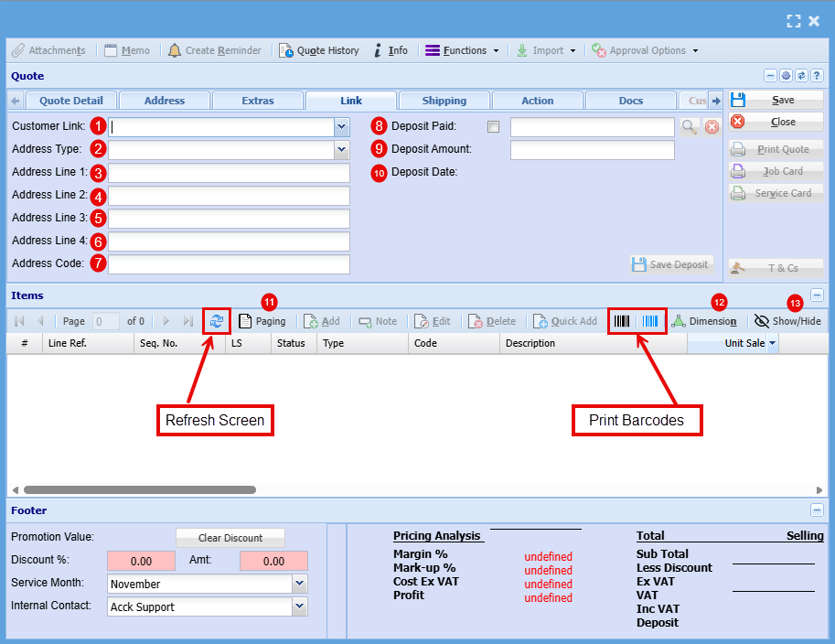Expand the Address Type dropdown
835x644 pixels.
pyautogui.click(x=341, y=150)
